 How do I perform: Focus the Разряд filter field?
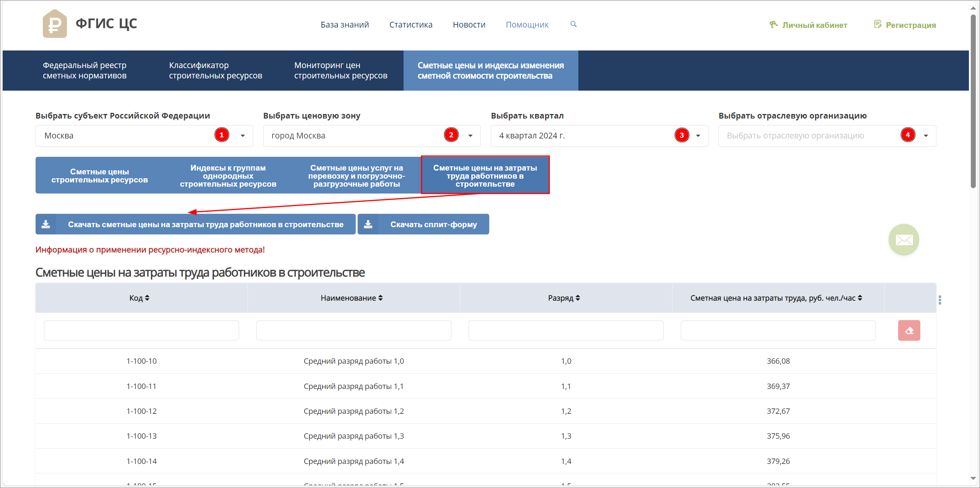pos(566,330)
